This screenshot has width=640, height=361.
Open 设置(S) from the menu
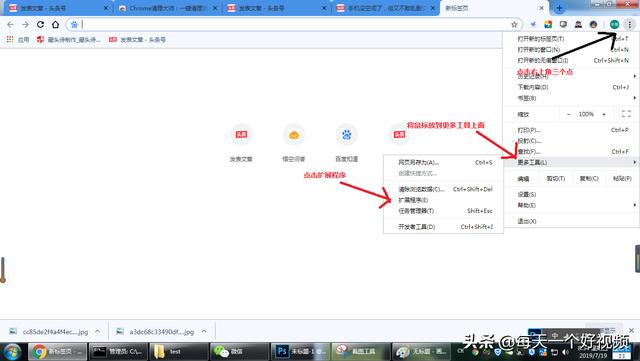pos(572,194)
